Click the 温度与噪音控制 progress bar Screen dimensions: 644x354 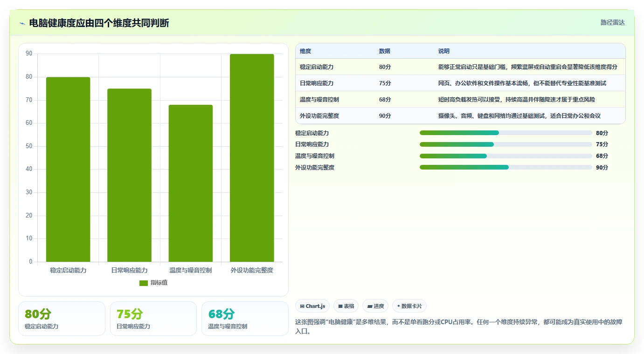506,156
